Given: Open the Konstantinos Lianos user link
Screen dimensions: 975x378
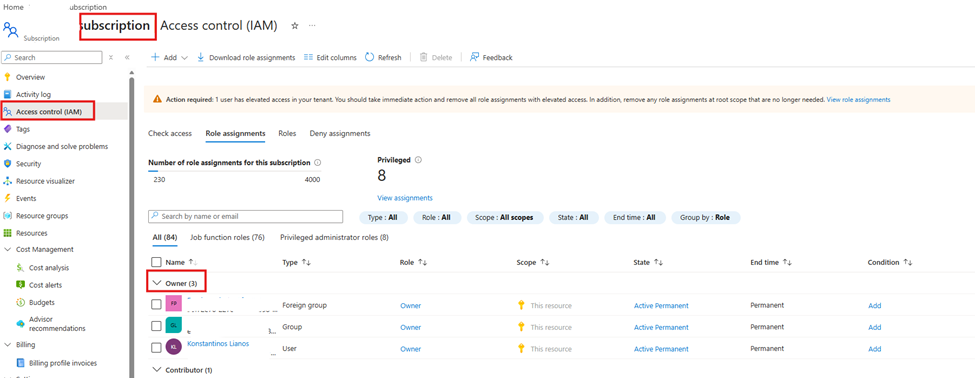Looking at the screenshot, I should coord(218,344).
